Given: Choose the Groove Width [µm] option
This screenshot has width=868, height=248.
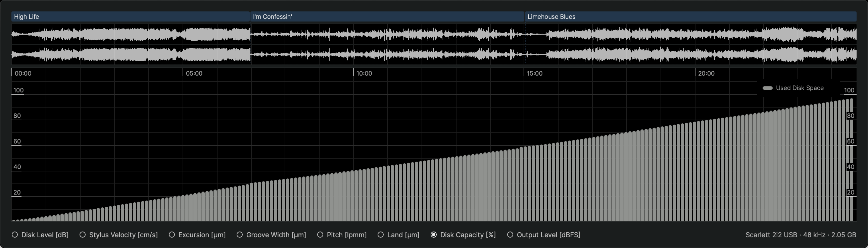Looking at the screenshot, I should pyautogui.click(x=240, y=235).
